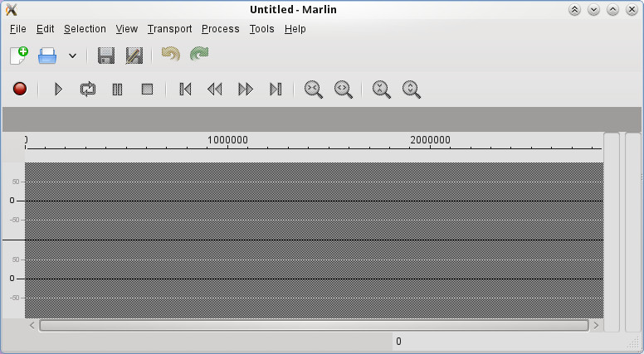The width and height of the screenshot is (644, 354).
Task: Click the 1000000 mark on the ruler
Action: pos(227,141)
